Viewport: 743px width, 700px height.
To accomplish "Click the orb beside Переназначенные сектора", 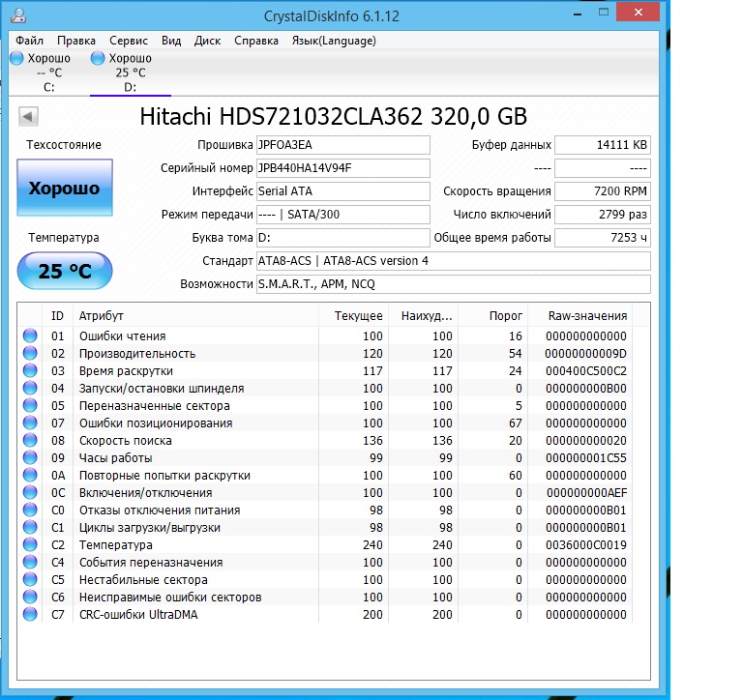I will pyautogui.click(x=30, y=406).
